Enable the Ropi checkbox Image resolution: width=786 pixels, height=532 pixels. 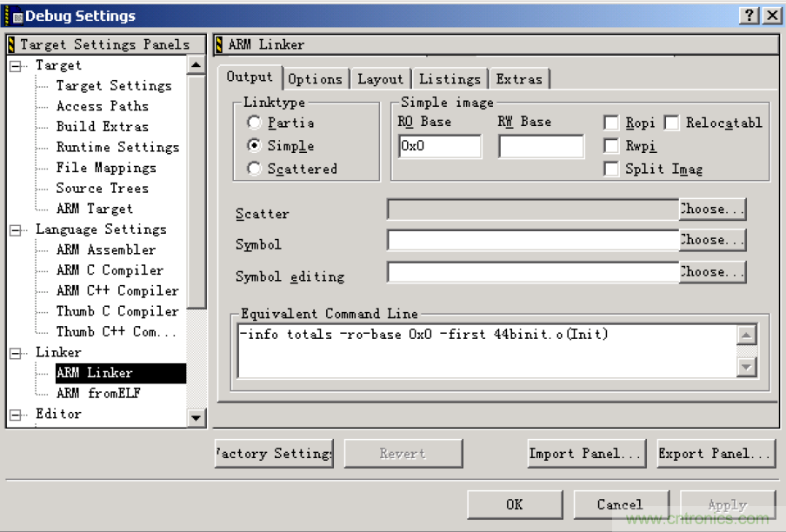coord(611,123)
